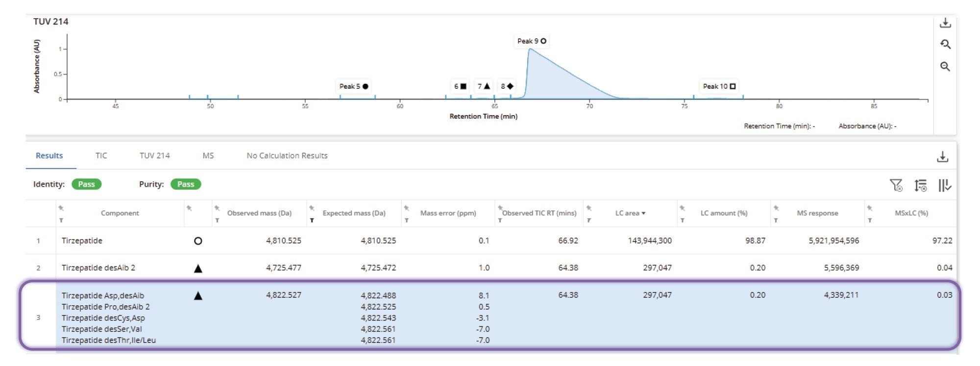Click expected mass value 4,725.472

pyautogui.click(x=378, y=268)
